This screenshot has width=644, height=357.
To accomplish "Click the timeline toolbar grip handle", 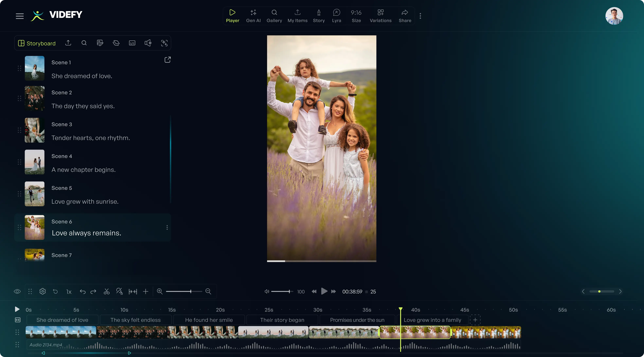I will click(30, 292).
